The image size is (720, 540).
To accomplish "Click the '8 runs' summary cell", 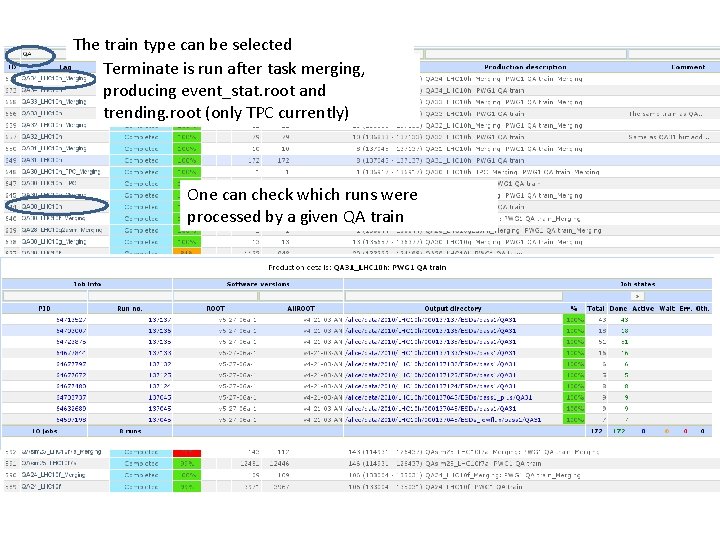I will 130,431.
